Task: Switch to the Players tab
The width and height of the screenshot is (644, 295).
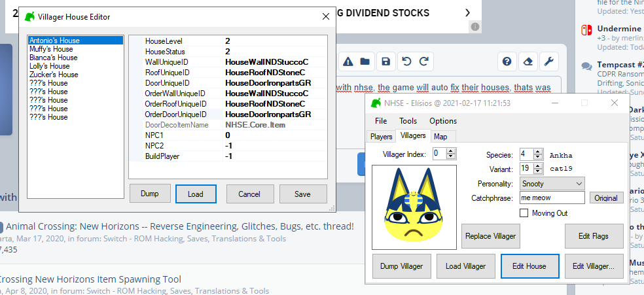Action: [381, 137]
